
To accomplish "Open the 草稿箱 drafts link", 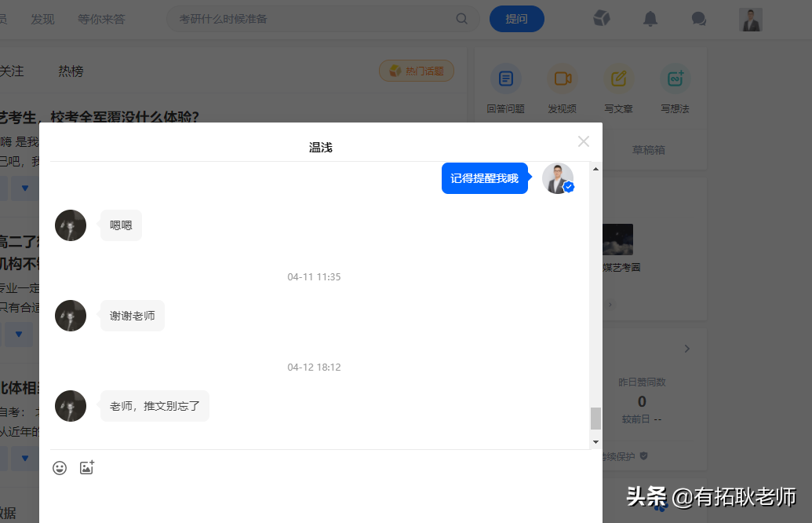I will tap(649, 148).
